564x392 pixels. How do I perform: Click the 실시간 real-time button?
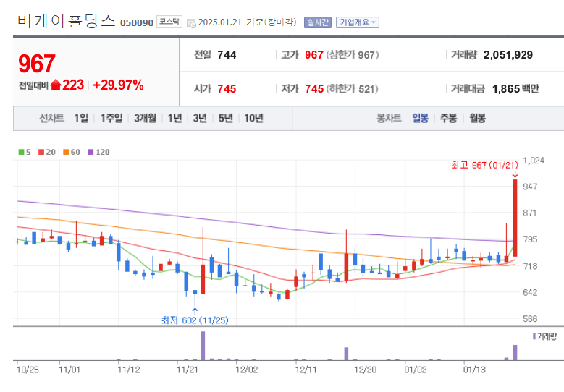point(318,22)
